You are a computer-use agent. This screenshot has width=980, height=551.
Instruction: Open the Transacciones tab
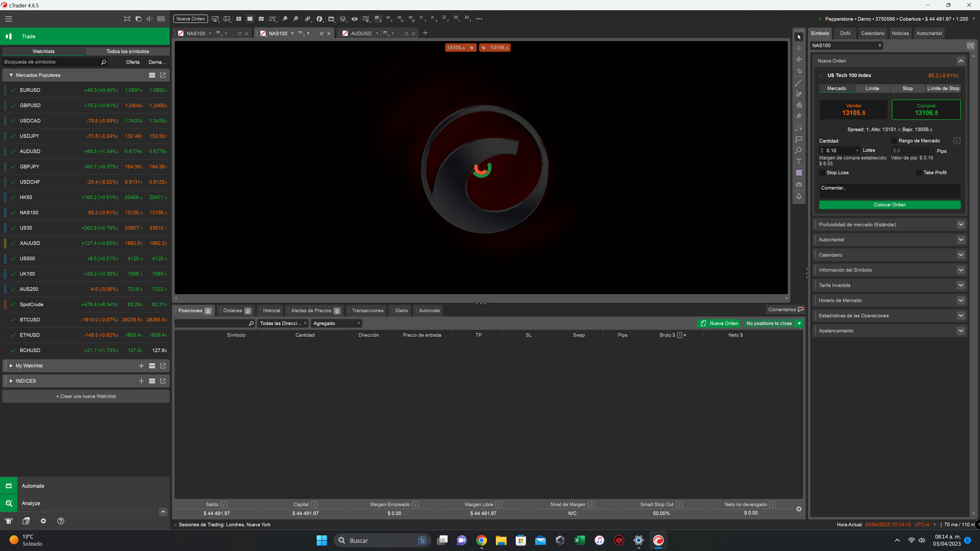tap(367, 311)
